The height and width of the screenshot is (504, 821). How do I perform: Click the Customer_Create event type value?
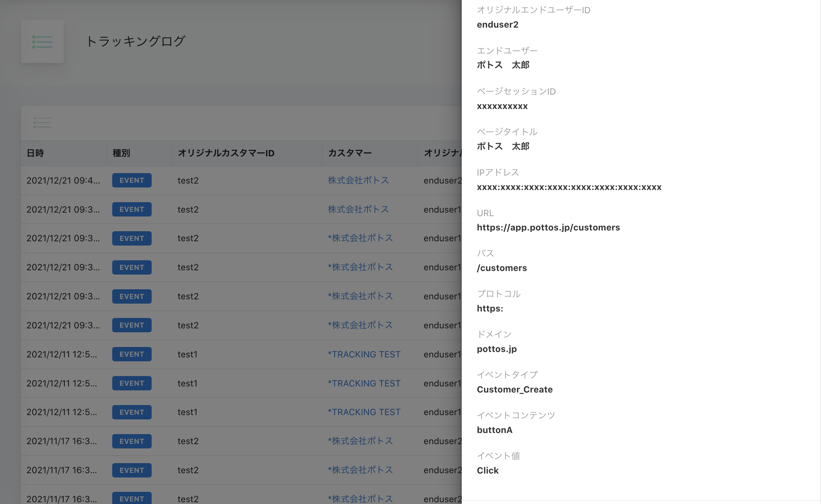click(x=515, y=390)
